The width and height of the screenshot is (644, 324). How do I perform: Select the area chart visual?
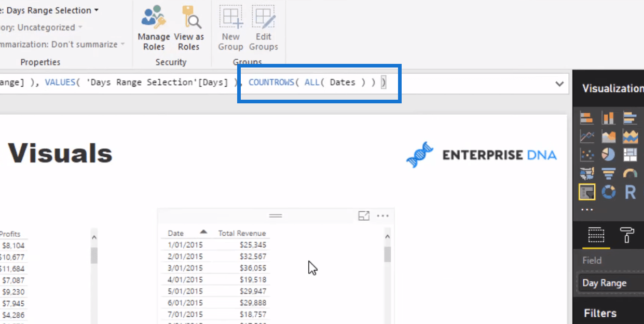[608, 137]
